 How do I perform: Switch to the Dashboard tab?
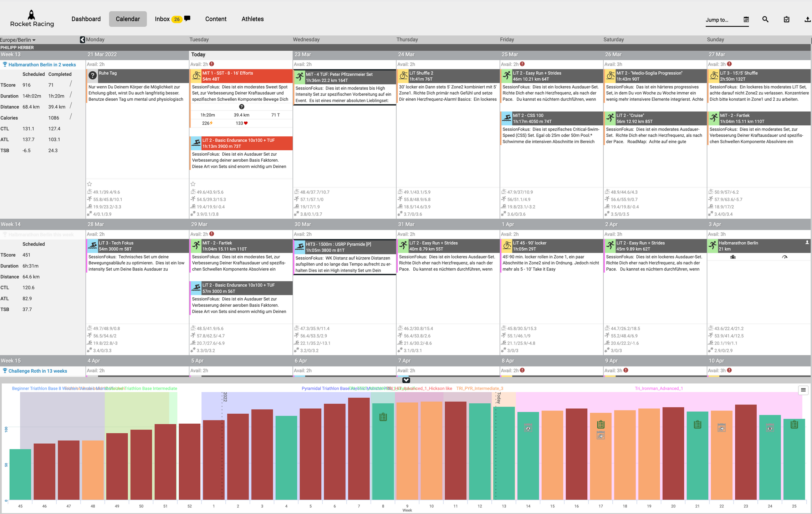86,19
